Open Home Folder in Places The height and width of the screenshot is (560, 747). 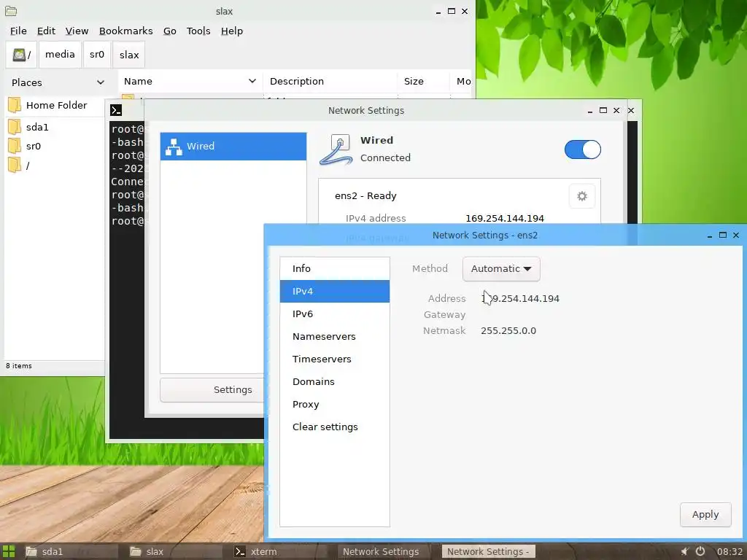pos(56,105)
